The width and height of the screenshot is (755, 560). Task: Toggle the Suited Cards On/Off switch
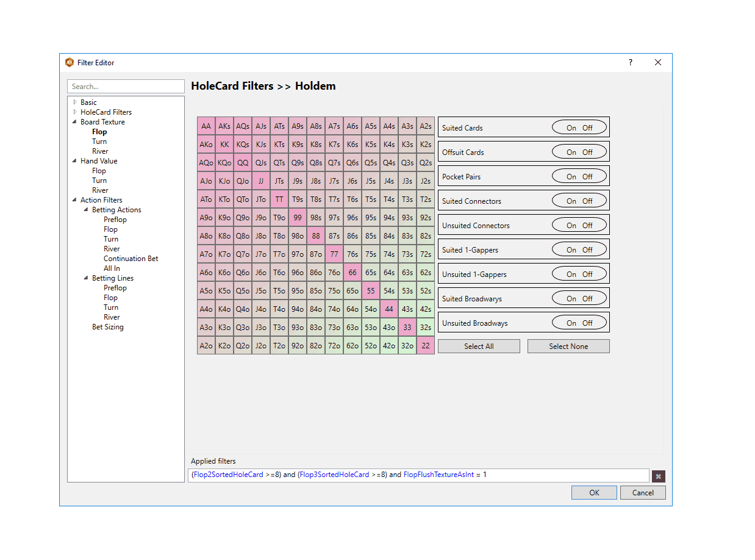[x=579, y=127]
